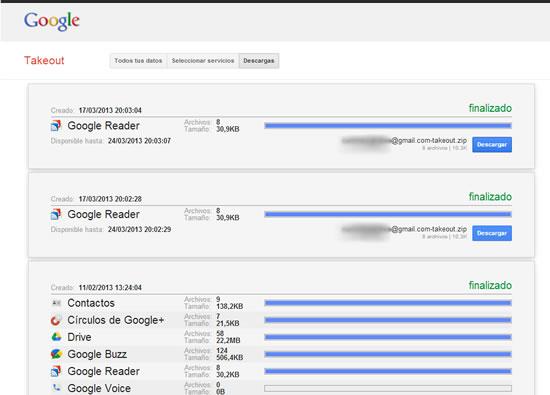Click the Drive service icon
550x395 pixels.
(x=56, y=337)
